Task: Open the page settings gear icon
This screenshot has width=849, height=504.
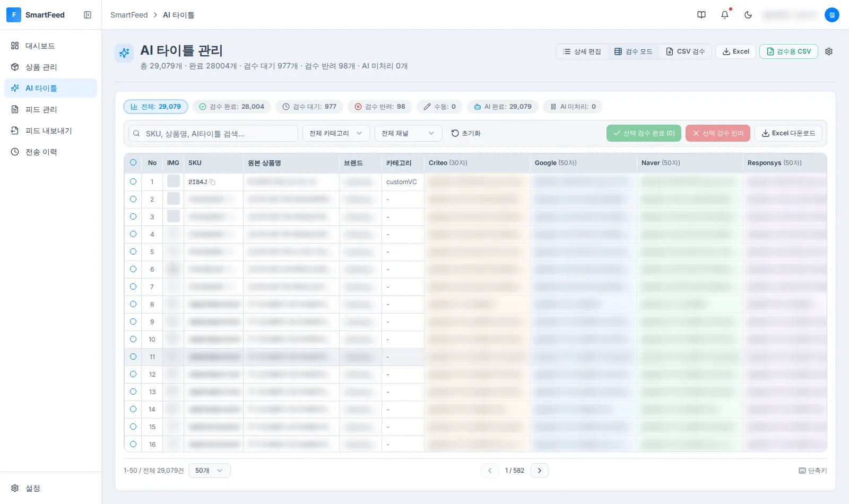Action: coord(829,51)
